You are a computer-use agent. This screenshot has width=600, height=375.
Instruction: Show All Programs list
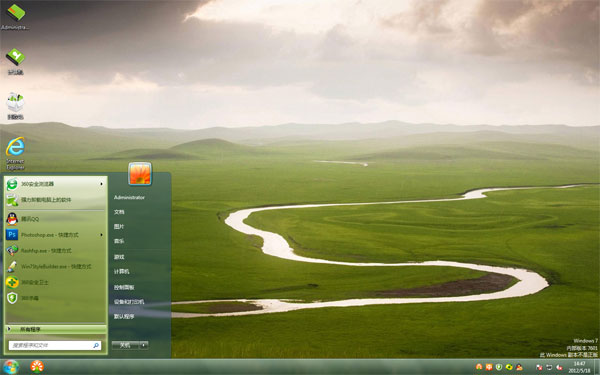55,329
